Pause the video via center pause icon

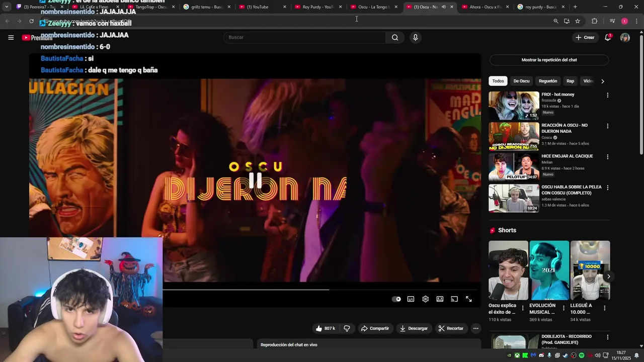(255, 180)
